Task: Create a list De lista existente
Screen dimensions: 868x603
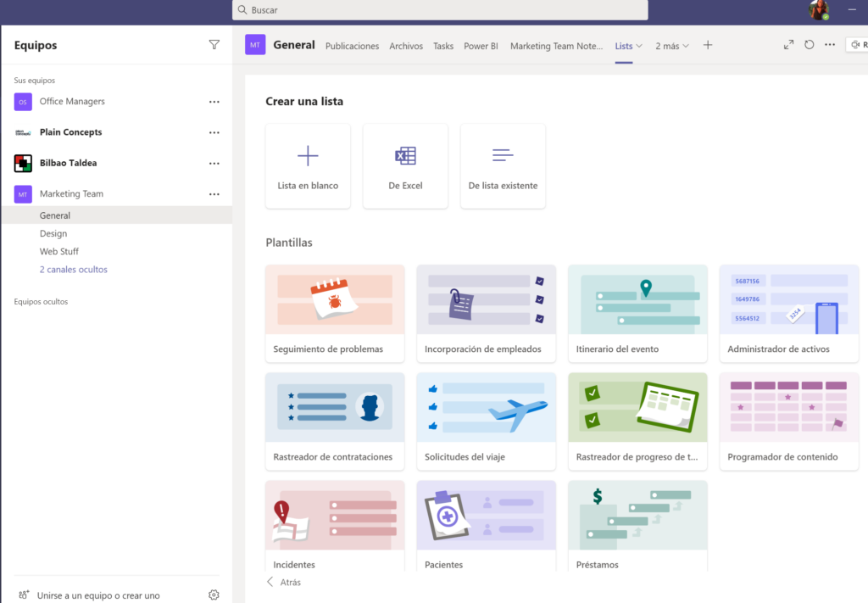Action: [503, 166]
